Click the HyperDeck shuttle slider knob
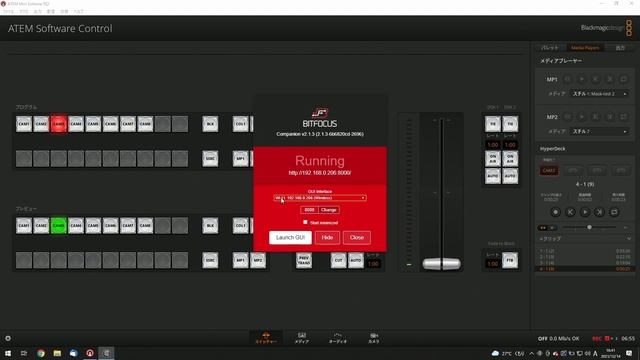 pos(589,227)
